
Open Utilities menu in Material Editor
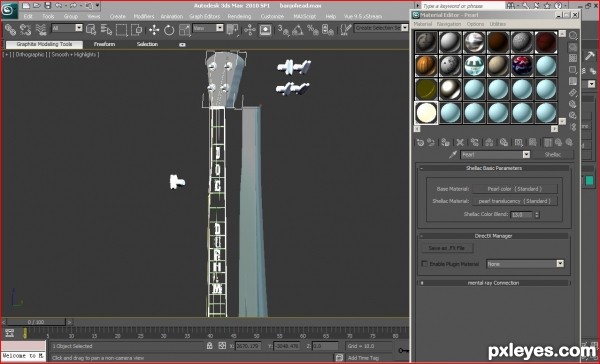pyautogui.click(x=498, y=24)
